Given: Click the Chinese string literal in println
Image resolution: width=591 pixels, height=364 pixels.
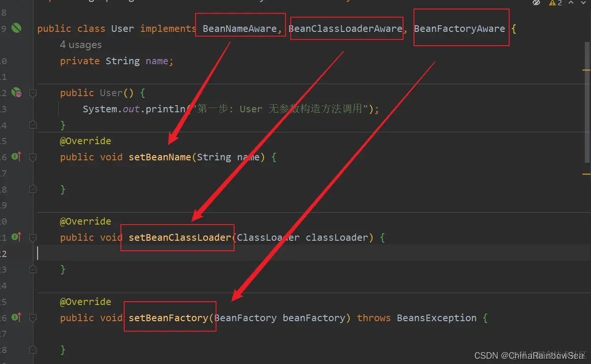Looking at the screenshot, I should coord(279,109).
